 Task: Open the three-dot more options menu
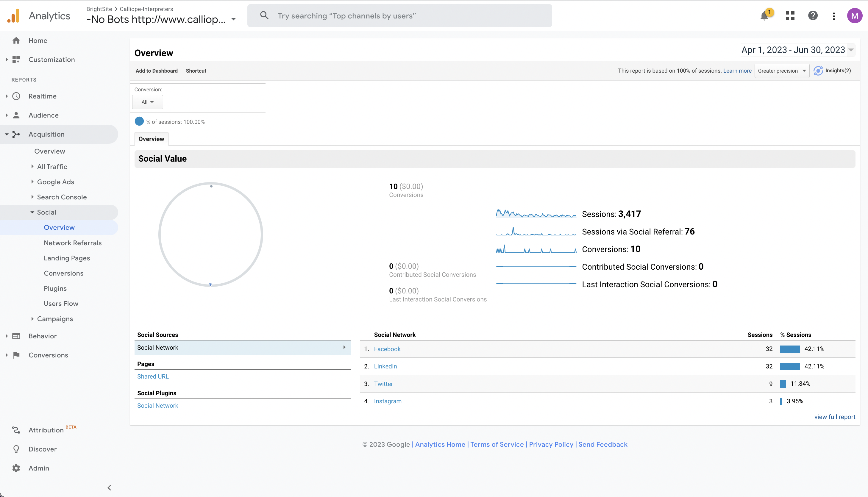833,16
